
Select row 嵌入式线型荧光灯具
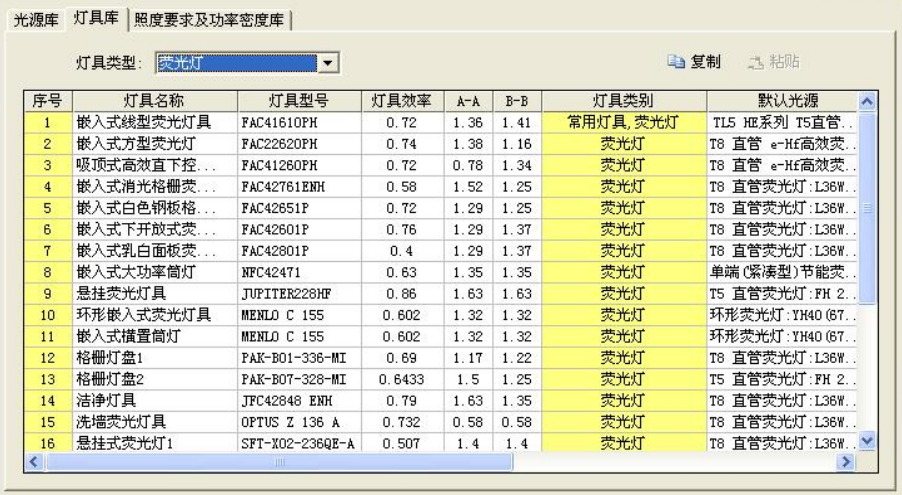pyautogui.click(x=441, y=123)
